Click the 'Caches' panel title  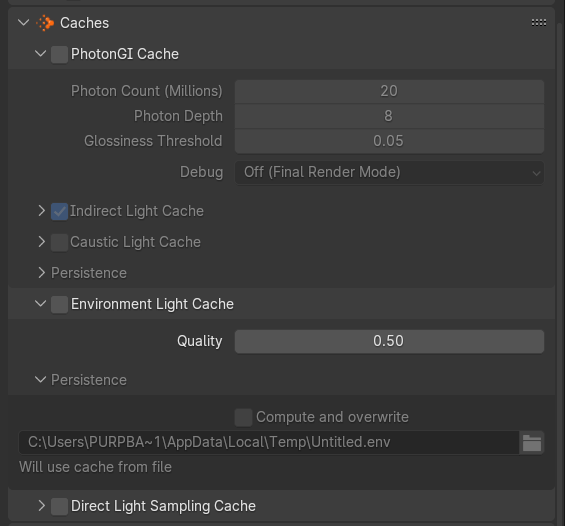tap(84, 23)
